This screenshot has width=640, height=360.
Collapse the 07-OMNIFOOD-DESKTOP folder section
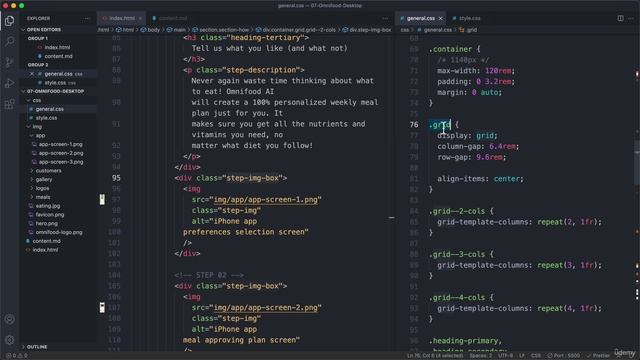[55, 91]
